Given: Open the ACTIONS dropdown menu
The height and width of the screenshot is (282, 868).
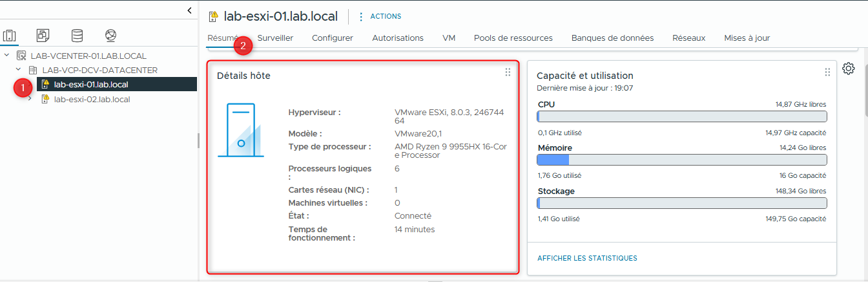Looking at the screenshot, I should click(380, 16).
